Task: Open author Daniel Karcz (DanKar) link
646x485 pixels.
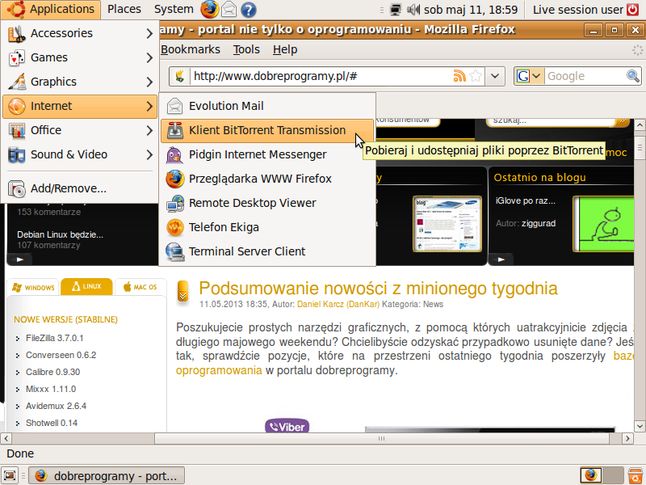Action: (338, 304)
